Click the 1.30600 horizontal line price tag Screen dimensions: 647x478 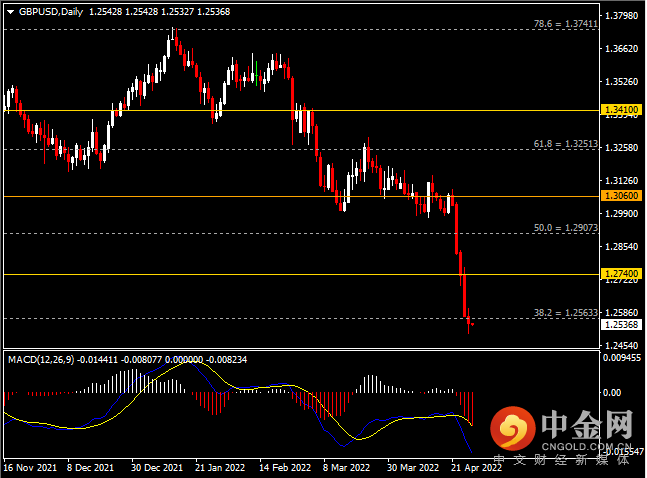point(621,196)
